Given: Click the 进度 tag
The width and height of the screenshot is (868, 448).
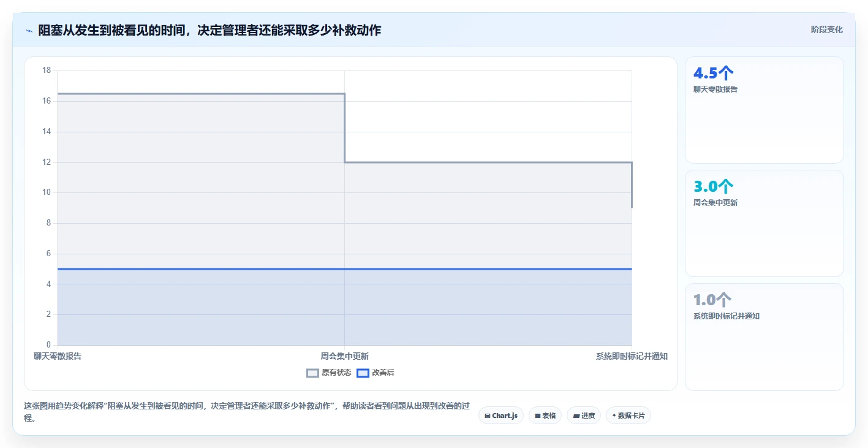Looking at the screenshot, I should [x=584, y=416].
